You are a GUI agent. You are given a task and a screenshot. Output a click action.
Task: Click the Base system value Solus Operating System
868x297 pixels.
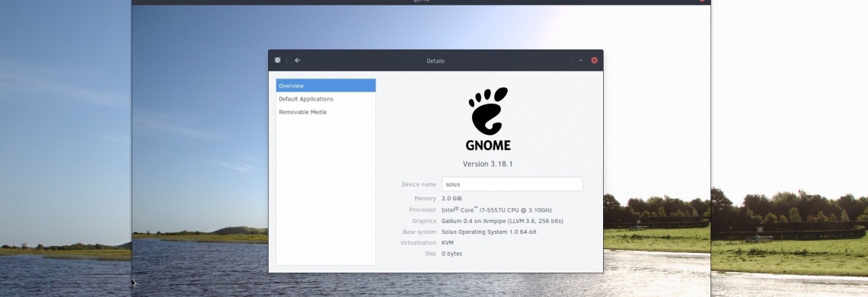click(489, 232)
